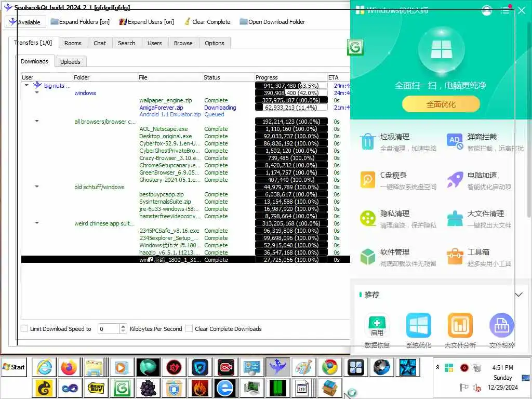Select wallpaper_engine.zip file row
This screenshot has width=532, height=399.
pyautogui.click(x=185, y=100)
